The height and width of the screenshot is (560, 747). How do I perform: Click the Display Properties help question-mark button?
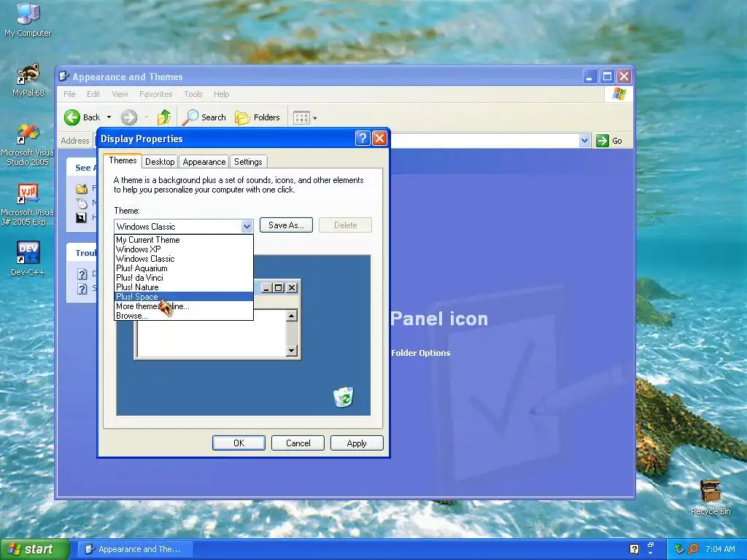(363, 138)
